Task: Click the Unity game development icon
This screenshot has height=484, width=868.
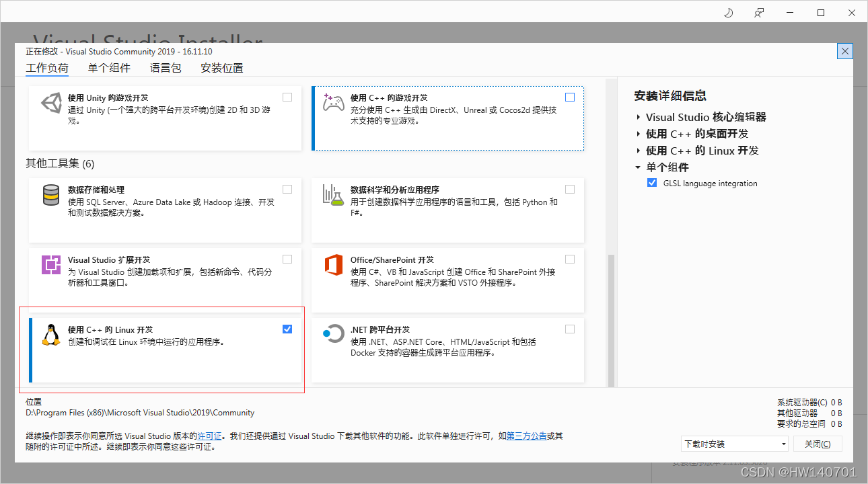Action: [52, 104]
